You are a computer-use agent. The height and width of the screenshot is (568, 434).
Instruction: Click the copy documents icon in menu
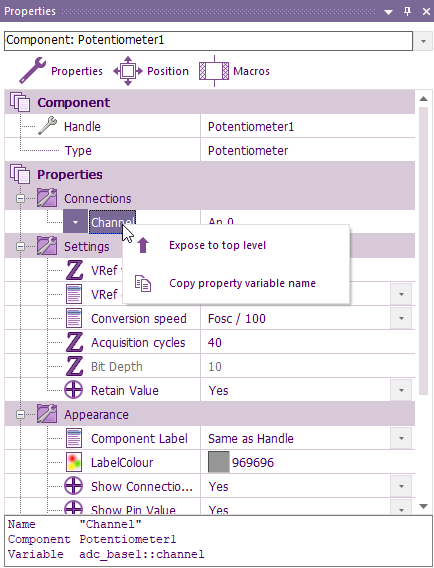pyautogui.click(x=143, y=283)
